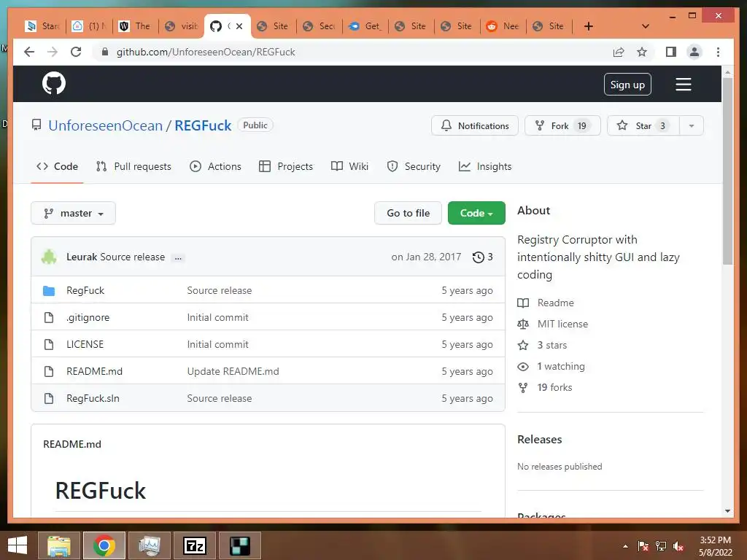Click the Releases heading link
This screenshot has height=560, width=747.
539,440
